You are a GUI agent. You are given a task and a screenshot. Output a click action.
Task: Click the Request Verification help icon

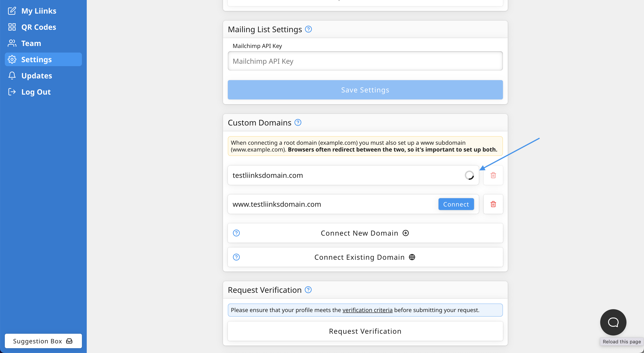pos(308,290)
